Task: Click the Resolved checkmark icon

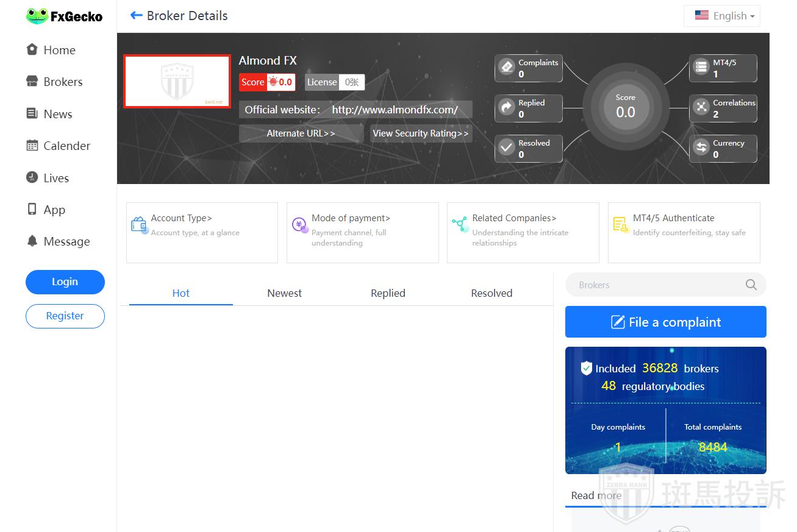Action: (507, 147)
